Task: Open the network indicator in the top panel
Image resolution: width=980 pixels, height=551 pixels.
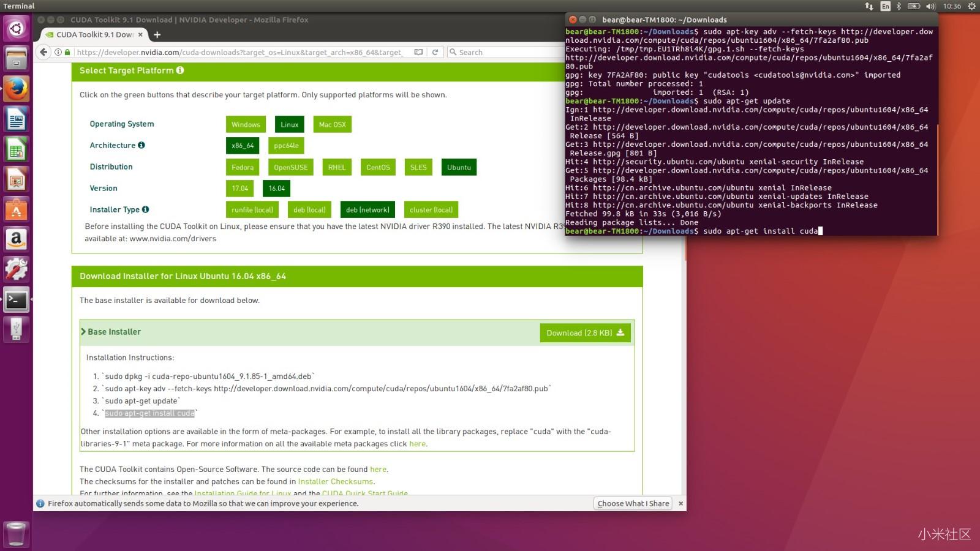Action: coord(869,6)
